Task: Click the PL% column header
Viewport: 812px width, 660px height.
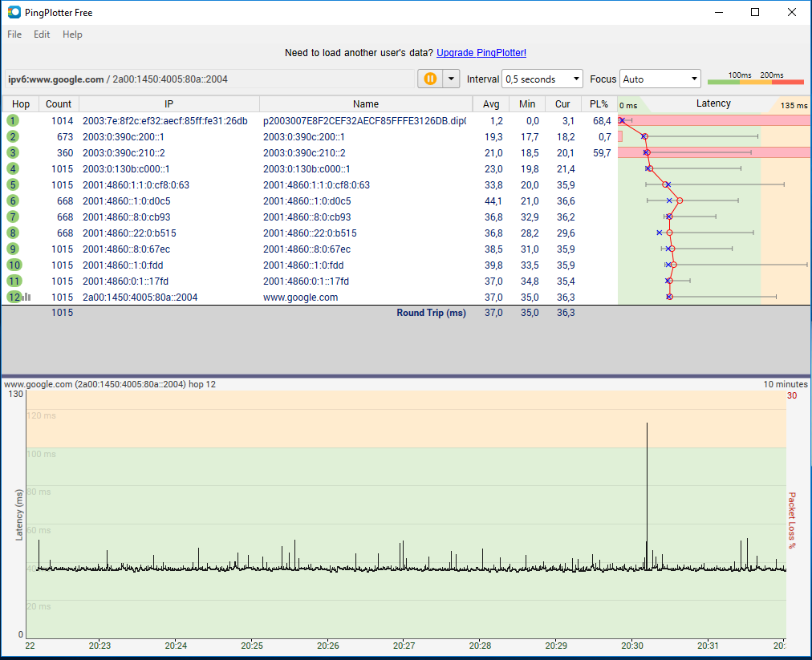Action: click(x=599, y=104)
